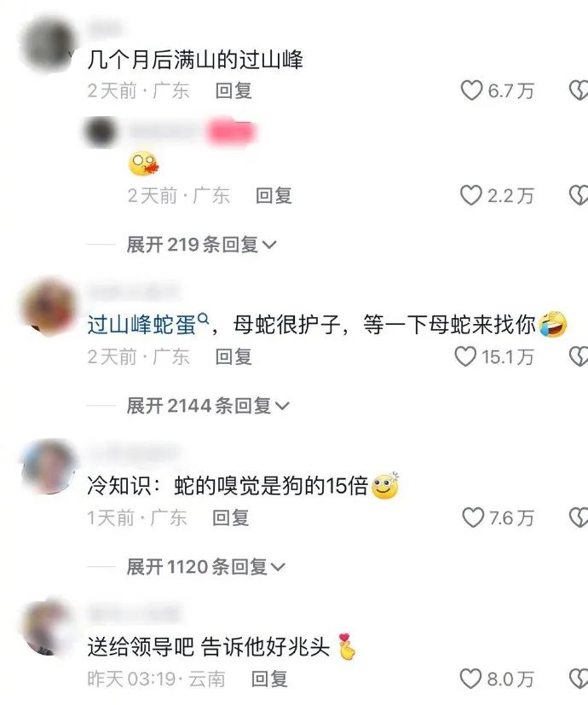Viewport: 588px width, 705px height.
Task: Expand 展开219条回复
Action: (201, 245)
